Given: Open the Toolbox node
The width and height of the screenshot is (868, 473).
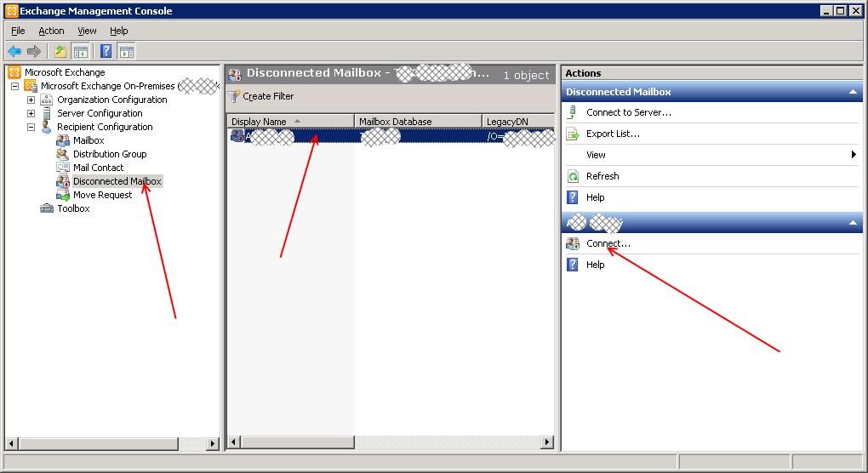Looking at the screenshot, I should click(73, 208).
